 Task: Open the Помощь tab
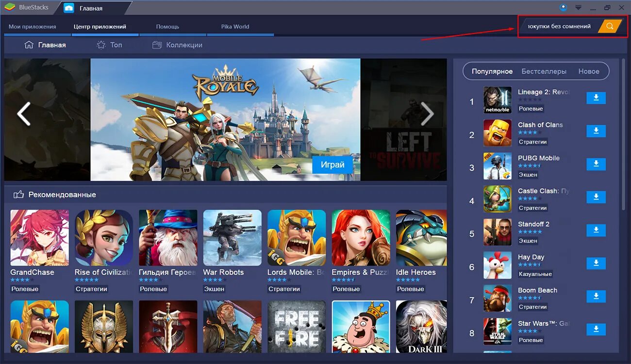(x=167, y=27)
